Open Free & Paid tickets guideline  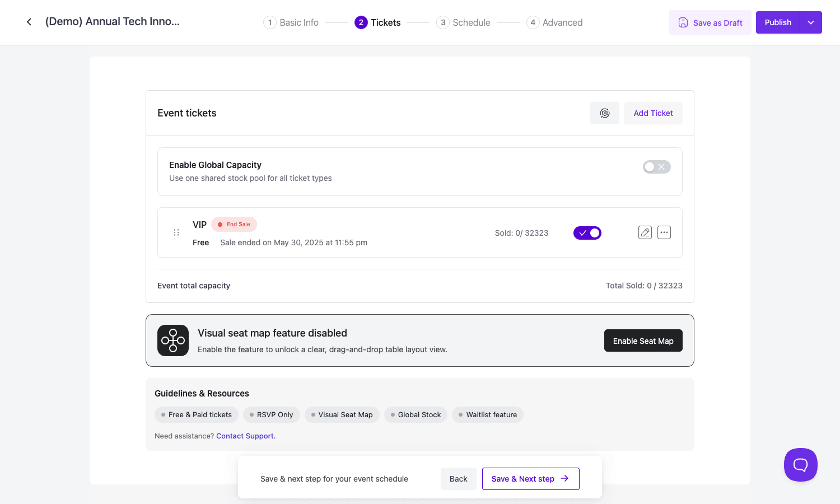197,414
